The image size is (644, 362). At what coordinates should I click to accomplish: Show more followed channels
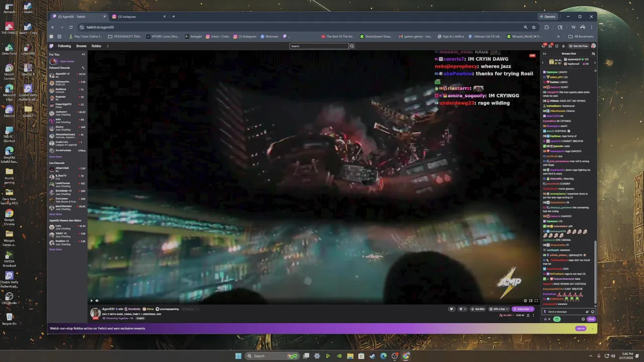tap(55, 157)
